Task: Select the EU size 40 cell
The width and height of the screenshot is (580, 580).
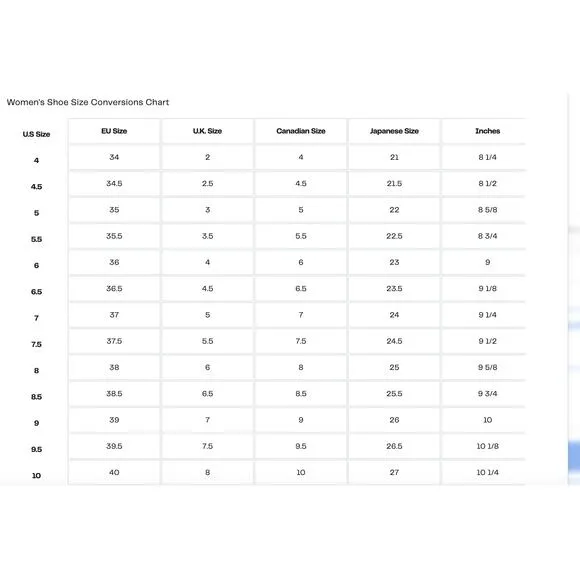Action: (x=114, y=472)
